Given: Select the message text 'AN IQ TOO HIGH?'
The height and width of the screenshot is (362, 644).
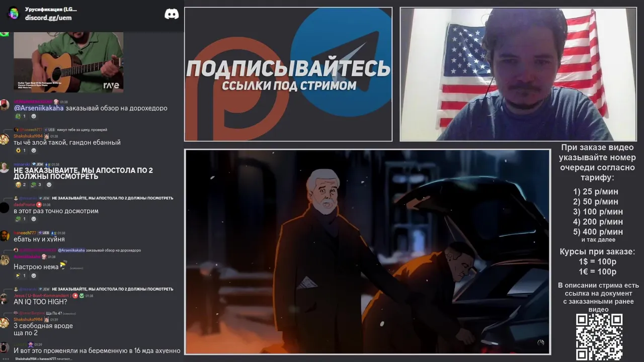Looking at the screenshot, I should coord(40,302).
